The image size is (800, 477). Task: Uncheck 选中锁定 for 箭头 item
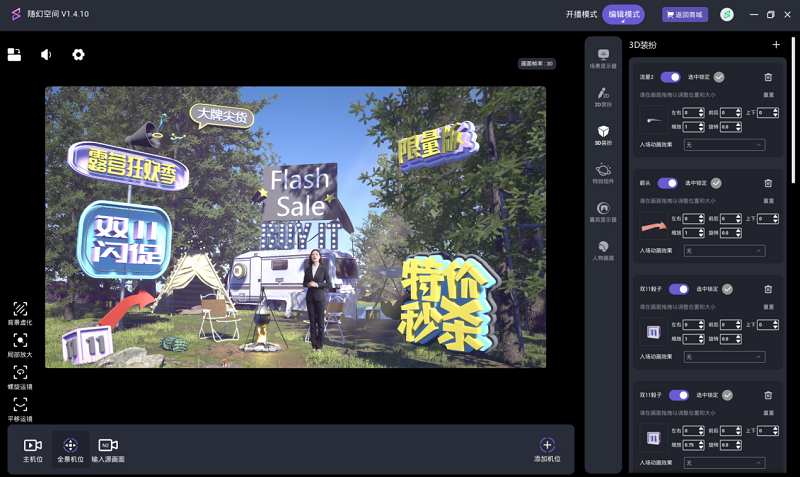(x=716, y=183)
